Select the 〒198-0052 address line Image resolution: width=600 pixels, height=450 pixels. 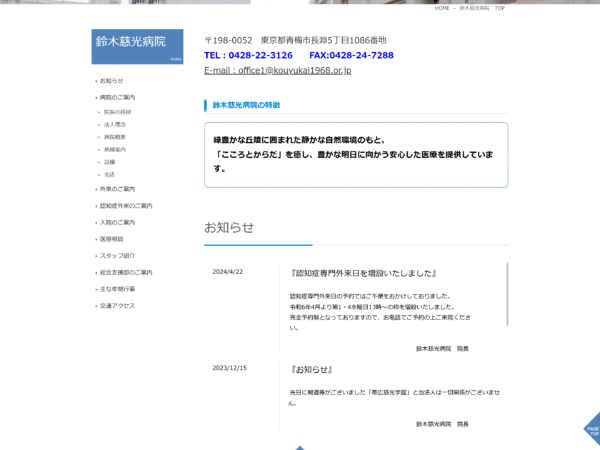pyautogui.click(x=295, y=40)
